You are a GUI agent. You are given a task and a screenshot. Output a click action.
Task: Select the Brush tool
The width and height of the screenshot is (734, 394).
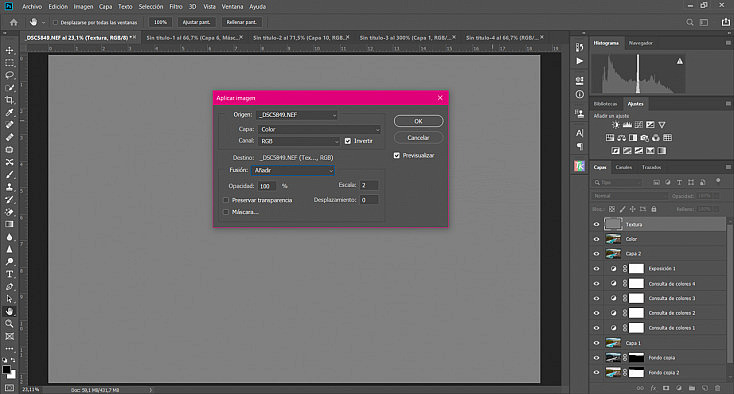click(9, 175)
